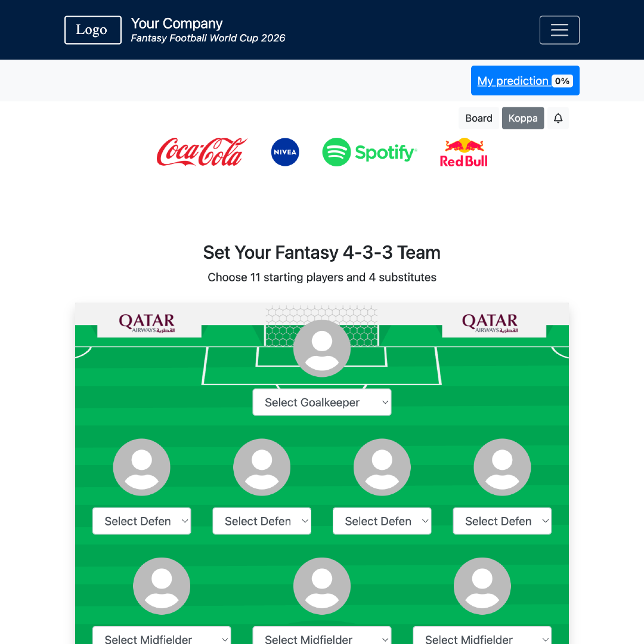Click the notification bell icon
Viewport: 644px width, 644px height.
(x=558, y=118)
